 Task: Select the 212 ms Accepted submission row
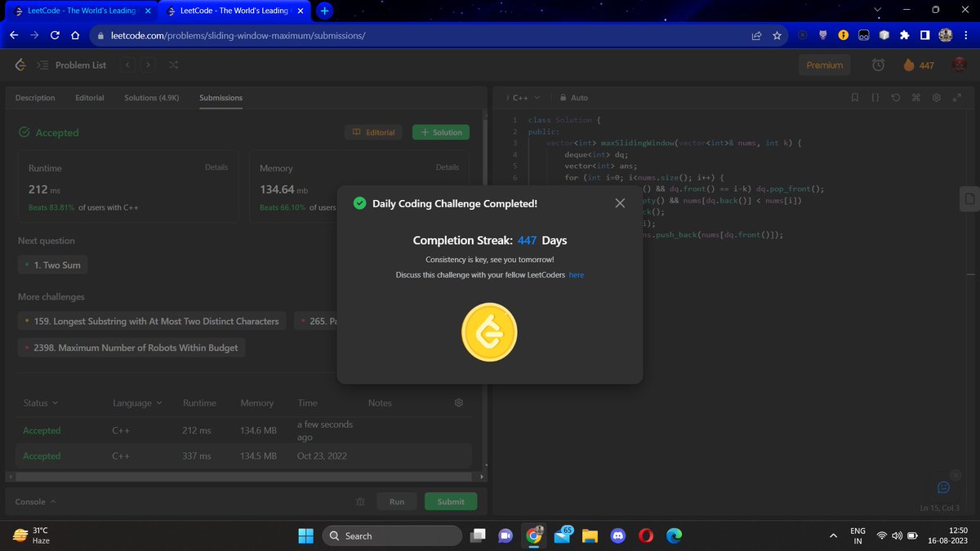(244, 430)
